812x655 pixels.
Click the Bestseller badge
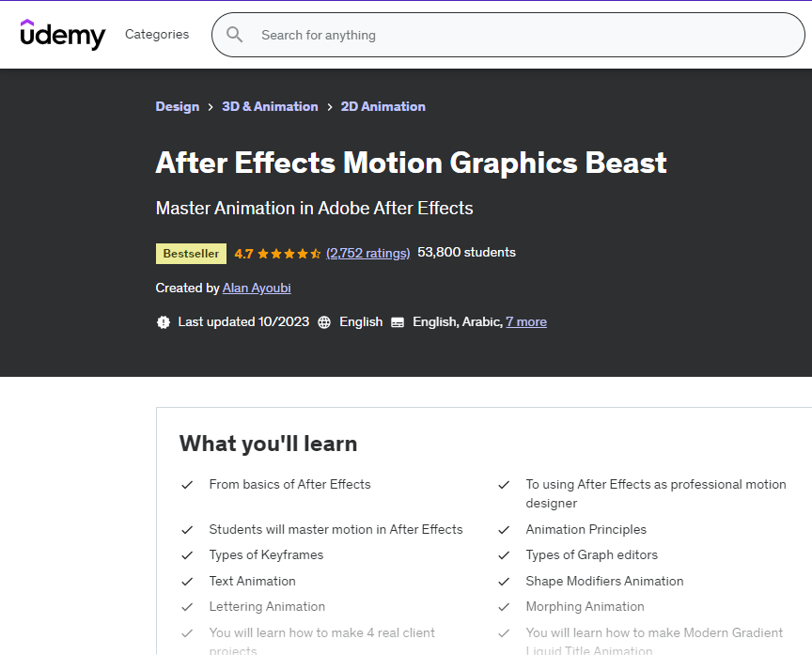[191, 253]
